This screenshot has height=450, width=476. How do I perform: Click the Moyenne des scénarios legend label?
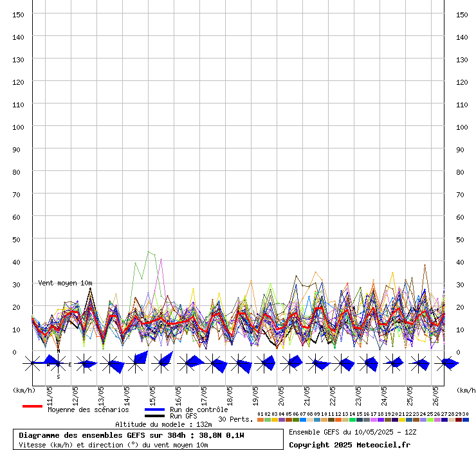tap(88, 410)
